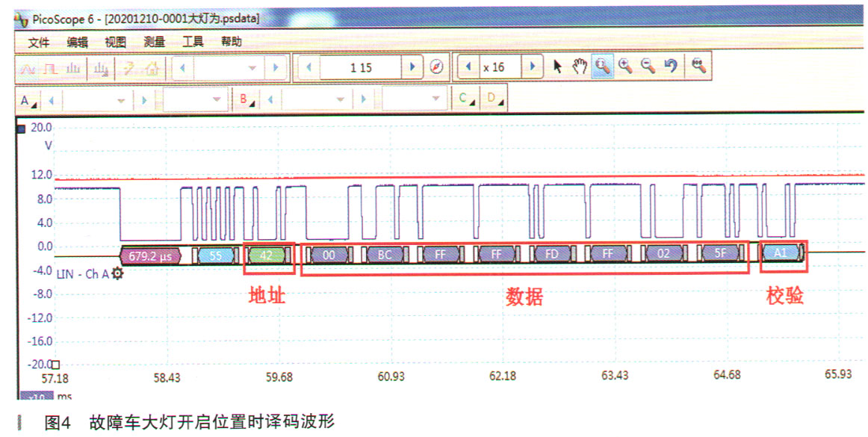Decrease the Channel A input range
This screenshot has width=868, height=437.
tap(52, 100)
